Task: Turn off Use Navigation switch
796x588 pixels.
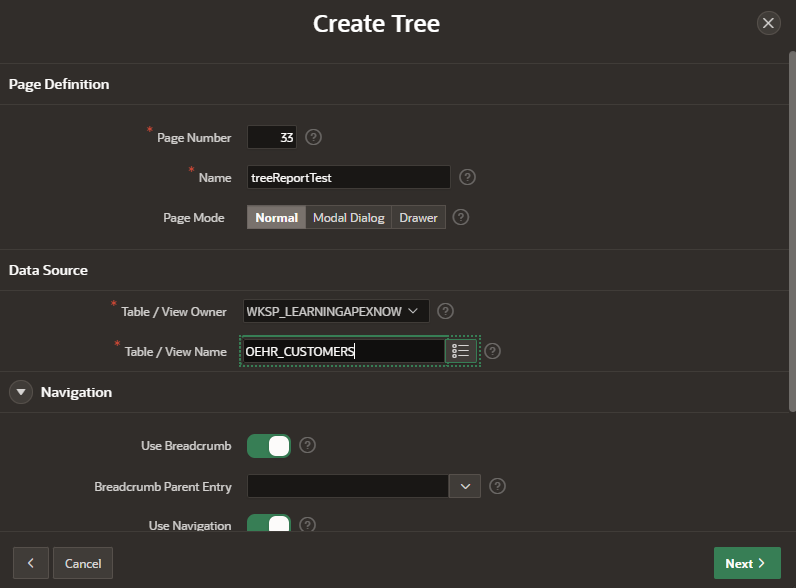Action: pyautogui.click(x=269, y=523)
